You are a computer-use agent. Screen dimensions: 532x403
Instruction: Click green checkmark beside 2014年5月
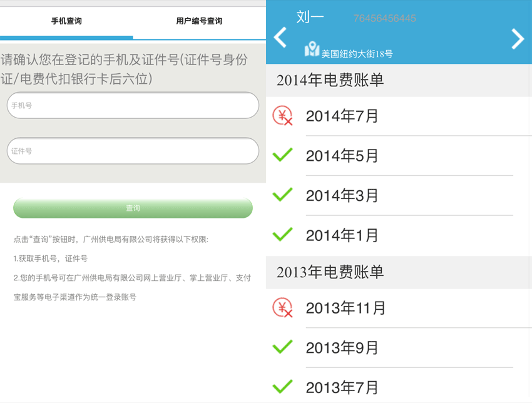pos(283,155)
